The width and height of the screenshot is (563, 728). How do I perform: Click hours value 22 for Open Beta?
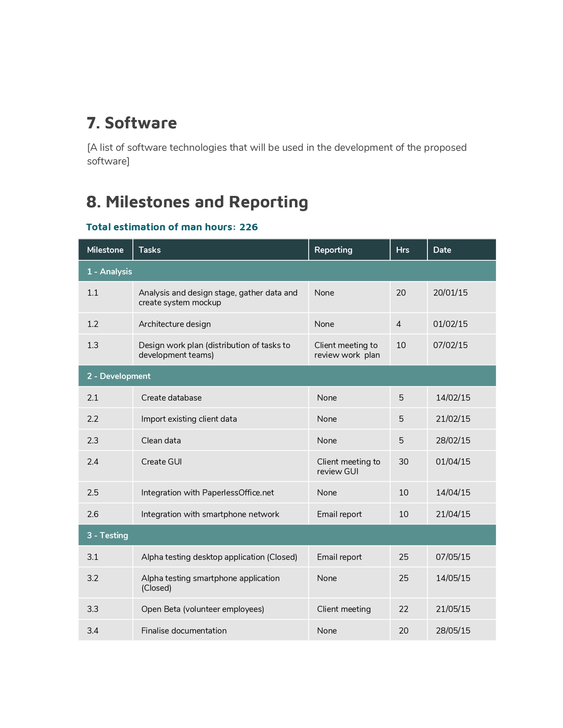coord(404,609)
